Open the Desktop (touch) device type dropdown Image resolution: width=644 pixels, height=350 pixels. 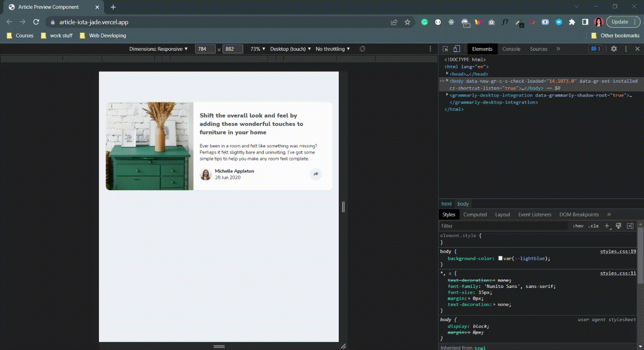(x=291, y=49)
